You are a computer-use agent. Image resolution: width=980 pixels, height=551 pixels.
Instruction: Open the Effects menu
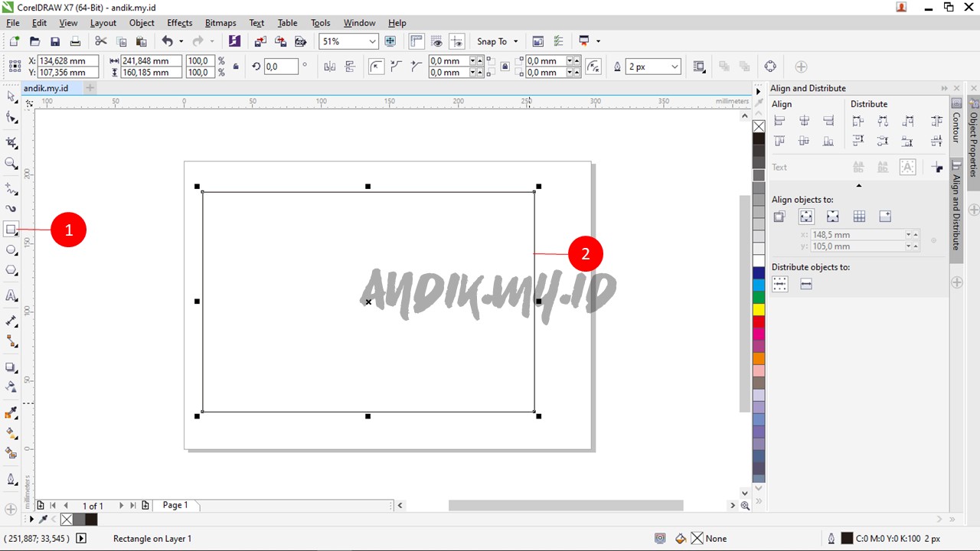(180, 23)
